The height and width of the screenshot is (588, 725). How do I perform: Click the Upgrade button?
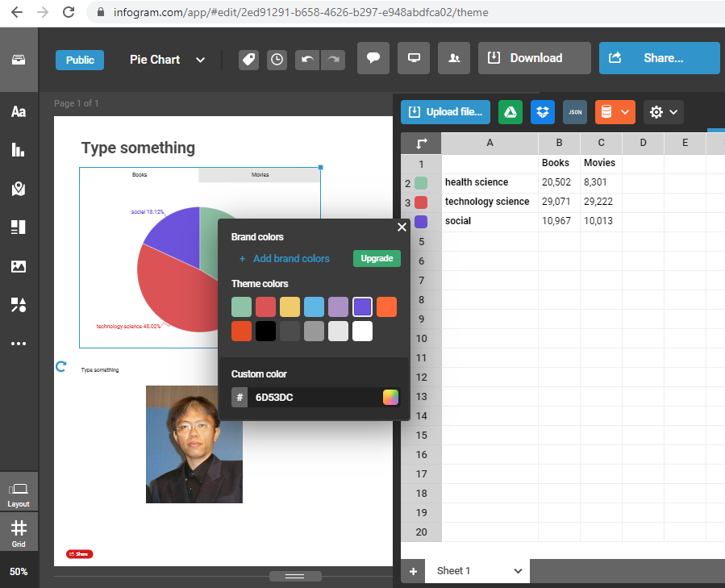click(x=377, y=258)
